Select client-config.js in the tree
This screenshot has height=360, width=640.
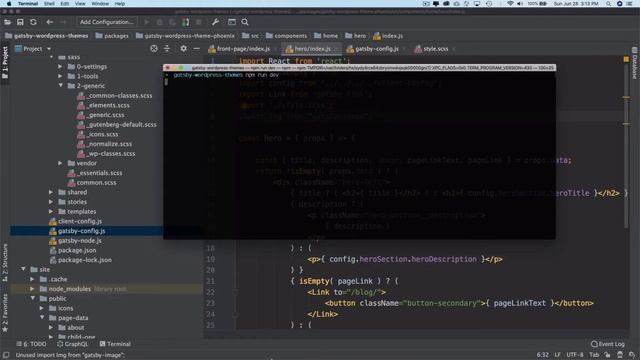click(x=76, y=221)
